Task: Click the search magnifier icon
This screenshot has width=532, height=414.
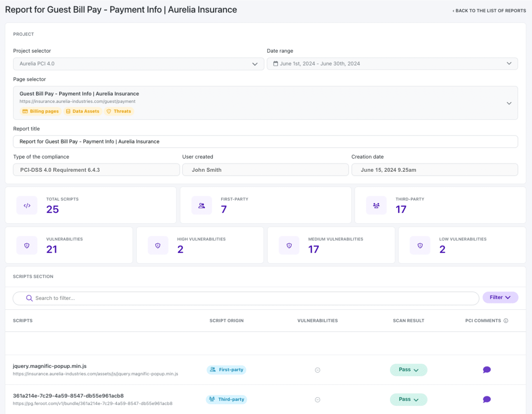Action: click(29, 298)
